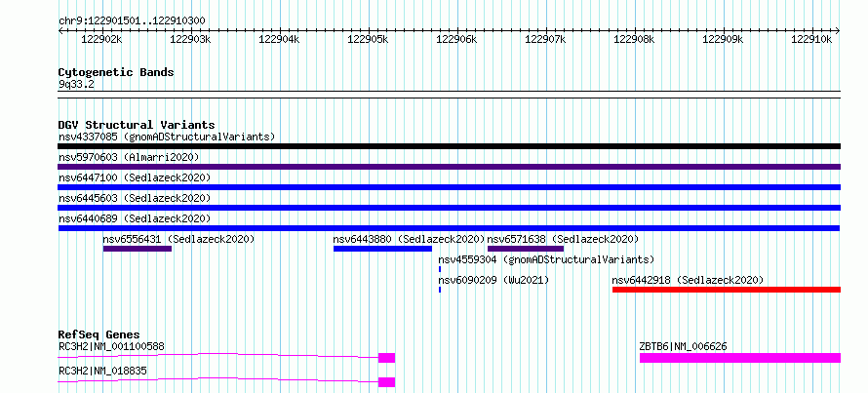Click the 122904k ruler label
Image resolution: width=868 pixels, height=393 pixels.
pyautogui.click(x=279, y=39)
